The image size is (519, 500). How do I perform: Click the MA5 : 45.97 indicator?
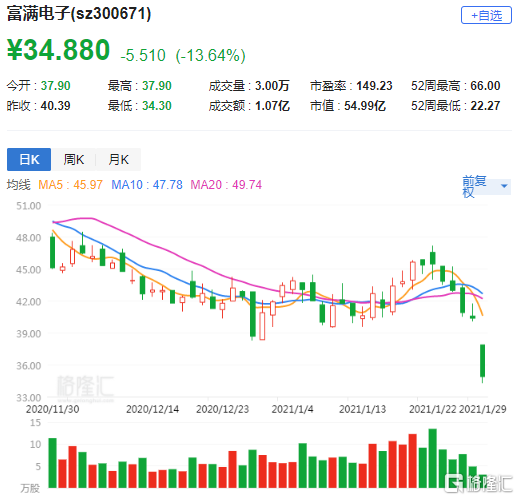pyautogui.click(x=70, y=185)
